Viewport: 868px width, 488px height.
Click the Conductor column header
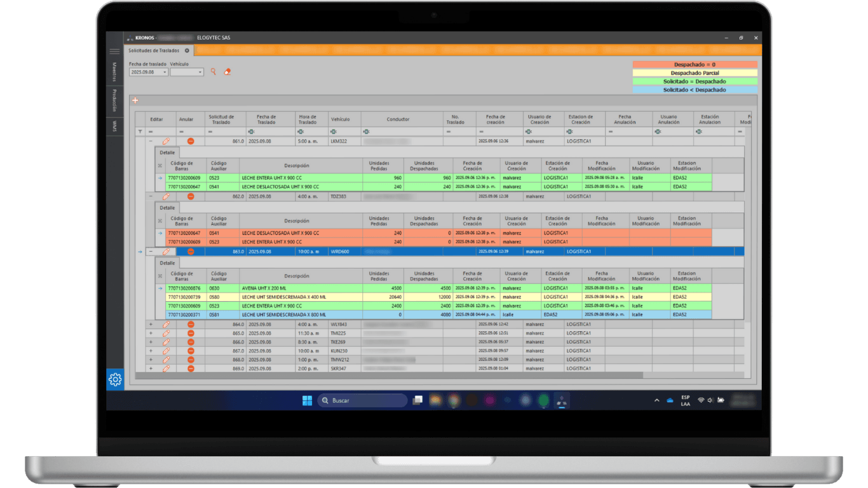point(398,119)
